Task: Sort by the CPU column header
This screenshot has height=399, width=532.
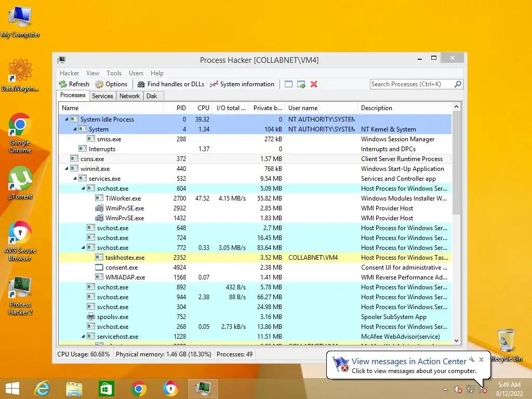Action: tap(201, 108)
